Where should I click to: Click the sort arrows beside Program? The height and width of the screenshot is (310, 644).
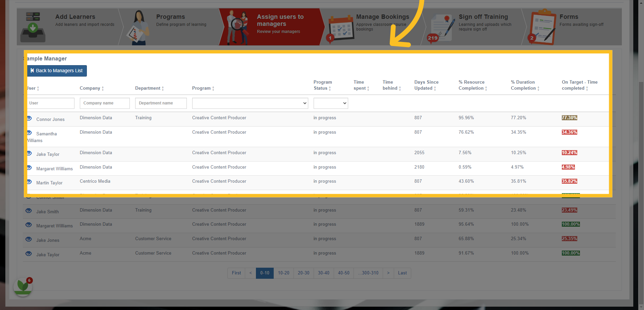213,89
